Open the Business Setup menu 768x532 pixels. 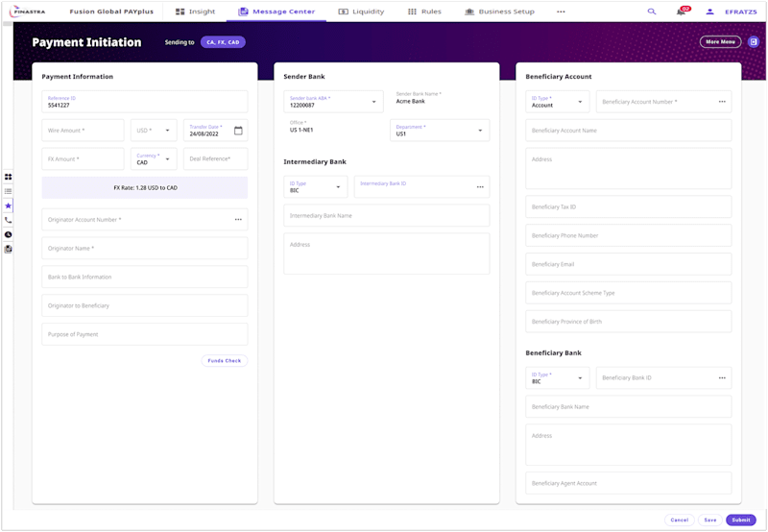499,12
